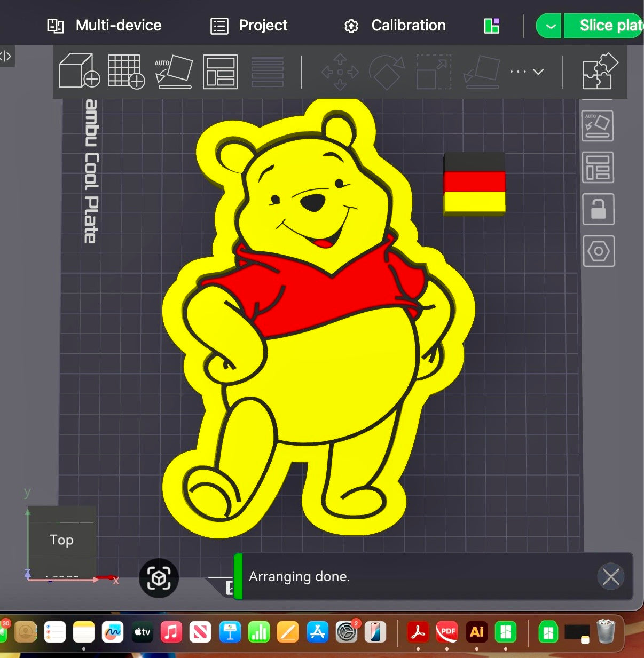Screen dimensions: 644x658
Task: Open Adobe Acrobat from the Dock
Action: [418, 632]
